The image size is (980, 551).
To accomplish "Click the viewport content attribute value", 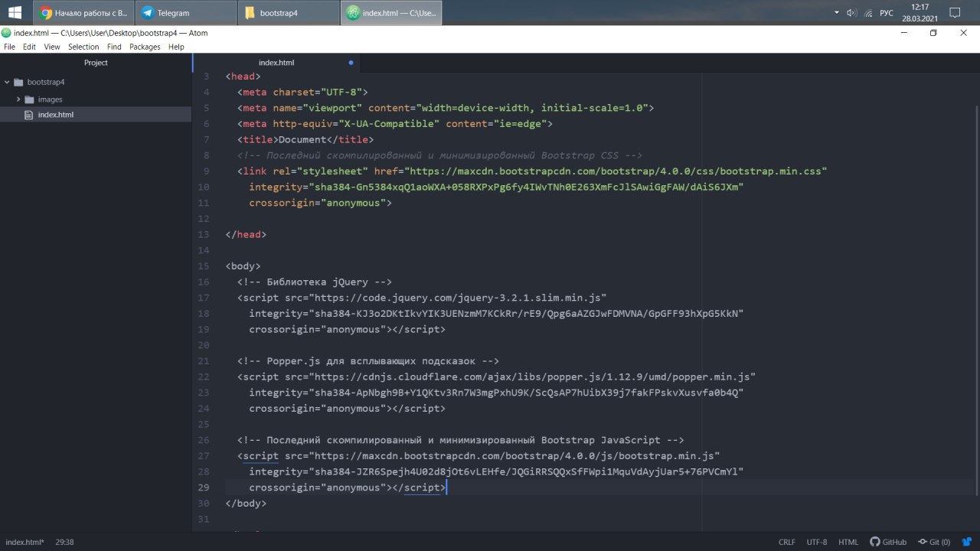I will tap(532, 108).
